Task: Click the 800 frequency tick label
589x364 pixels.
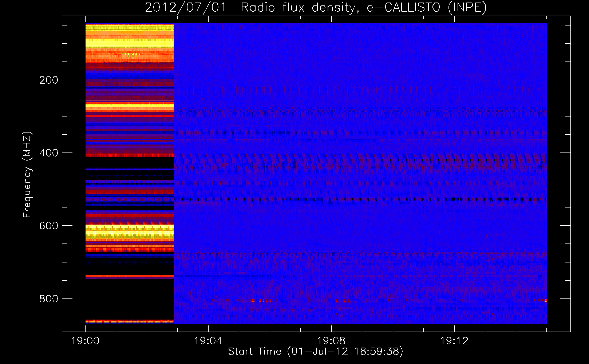Action: (49, 299)
